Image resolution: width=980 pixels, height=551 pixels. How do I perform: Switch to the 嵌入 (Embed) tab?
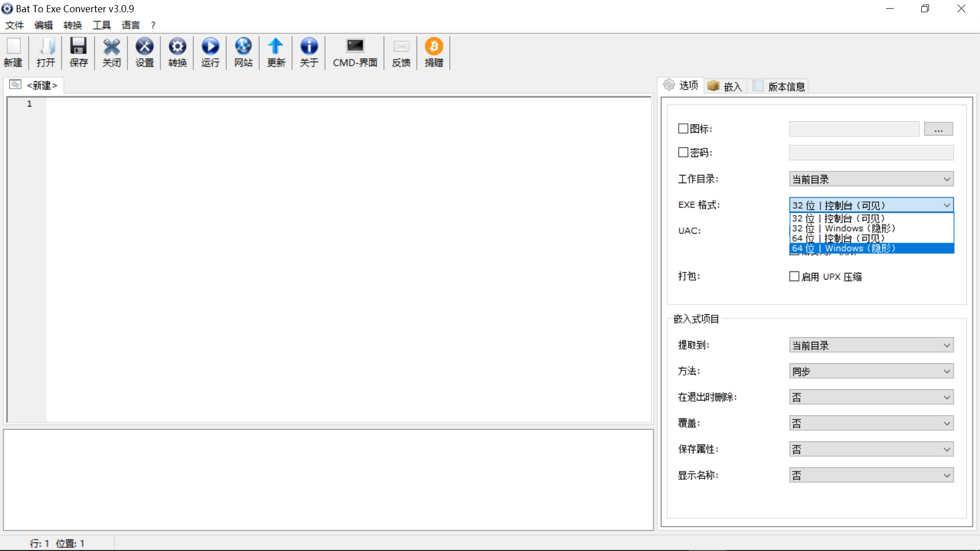pyautogui.click(x=725, y=86)
